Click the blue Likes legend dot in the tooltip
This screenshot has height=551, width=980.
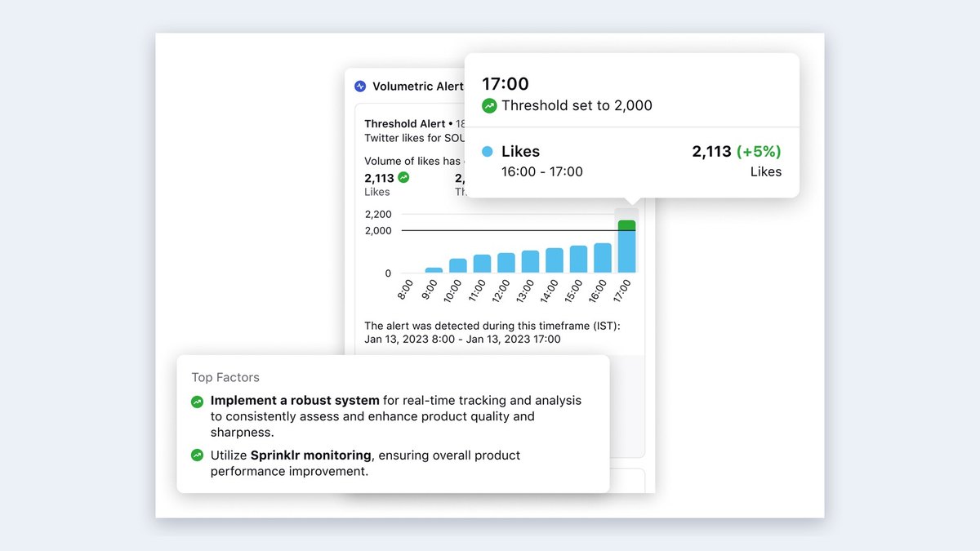point(488,151)
